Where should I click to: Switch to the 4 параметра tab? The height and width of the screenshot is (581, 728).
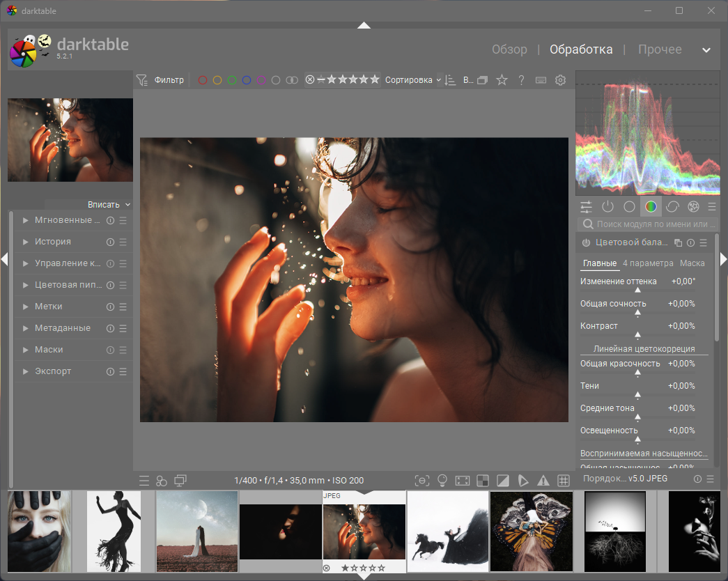coord(648,263)
